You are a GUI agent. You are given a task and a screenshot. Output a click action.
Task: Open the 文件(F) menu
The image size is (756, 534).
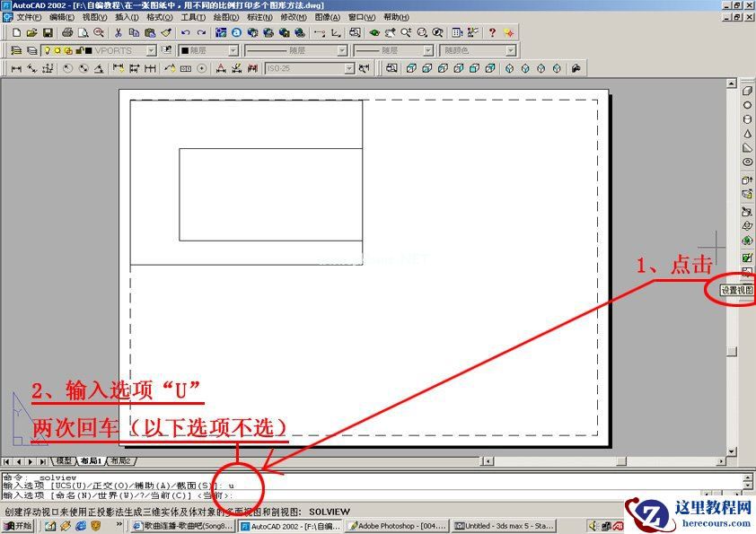click(x=29, y=17)
